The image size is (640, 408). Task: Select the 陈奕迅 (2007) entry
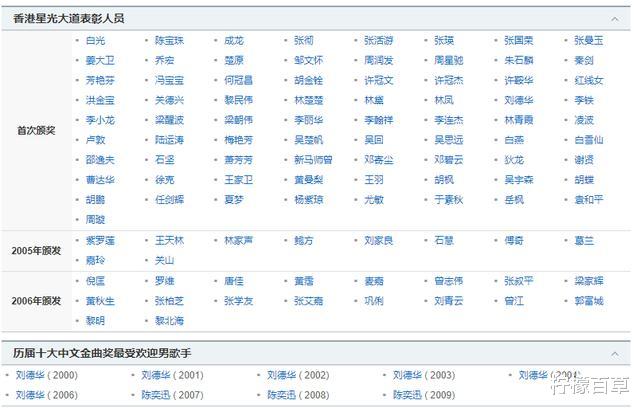click(x=172, y=395)
